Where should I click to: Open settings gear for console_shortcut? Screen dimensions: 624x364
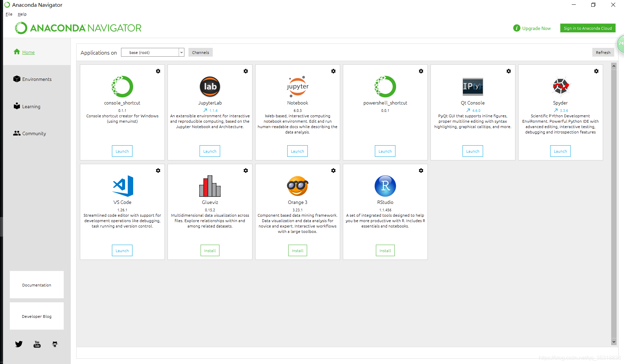[158, 71]
